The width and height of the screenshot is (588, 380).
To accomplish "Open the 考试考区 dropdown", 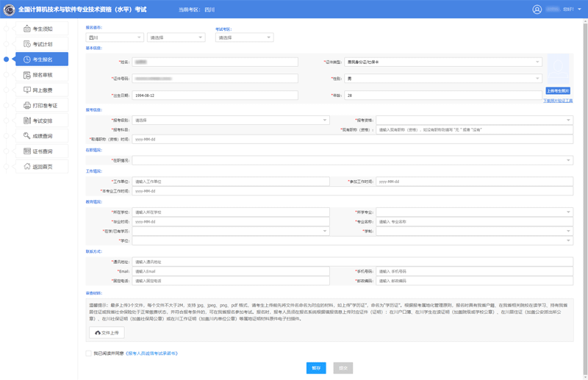I will (244, 37).
